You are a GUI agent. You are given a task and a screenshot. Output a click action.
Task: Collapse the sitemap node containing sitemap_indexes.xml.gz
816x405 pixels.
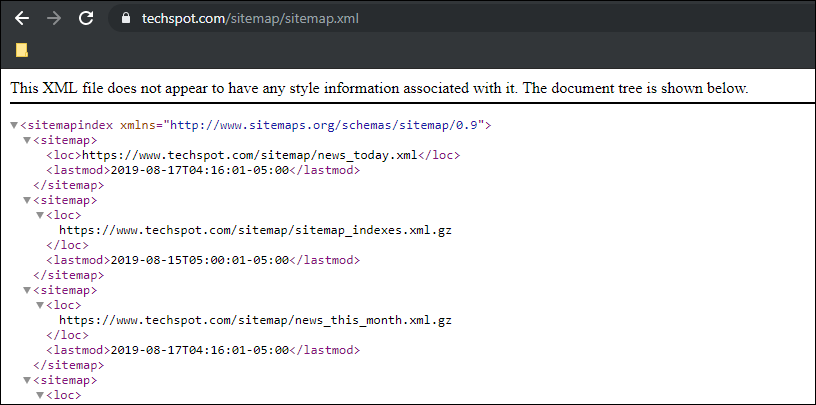coord(27,200)
